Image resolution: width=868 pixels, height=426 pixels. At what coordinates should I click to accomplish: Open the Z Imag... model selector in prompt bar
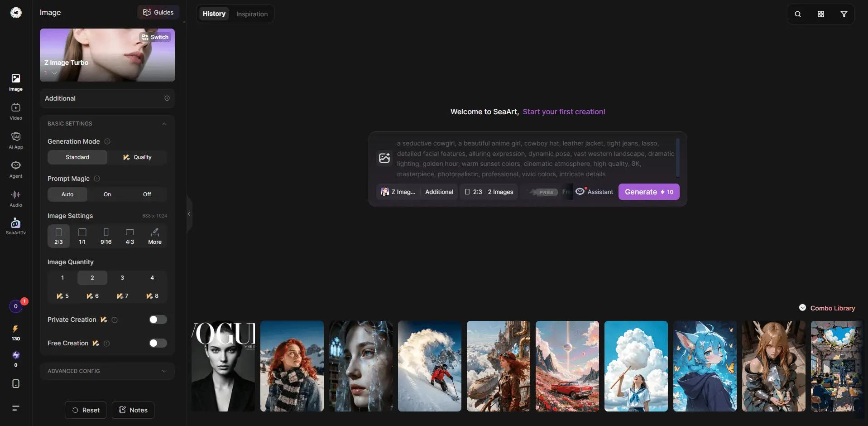tap(398, 192)
